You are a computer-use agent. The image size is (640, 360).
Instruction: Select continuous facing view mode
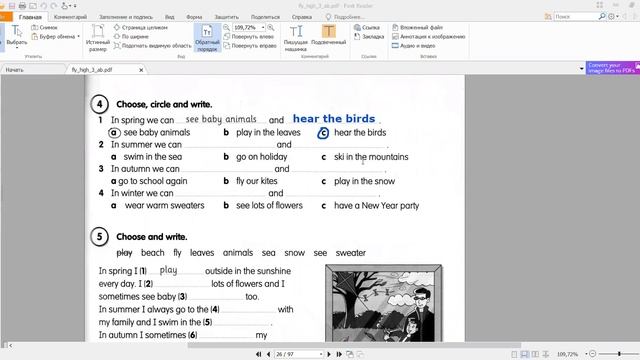pos(546,354)
